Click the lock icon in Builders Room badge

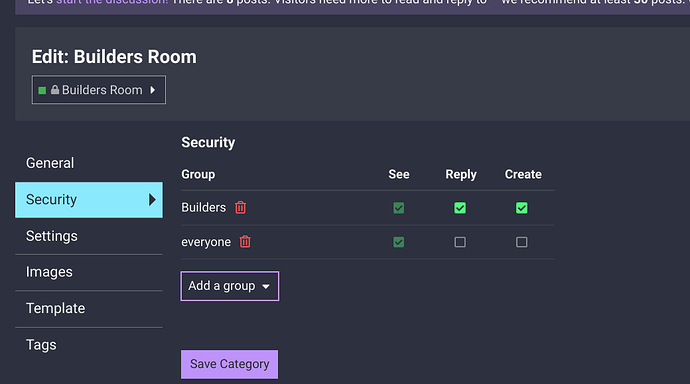pos(55,90)
